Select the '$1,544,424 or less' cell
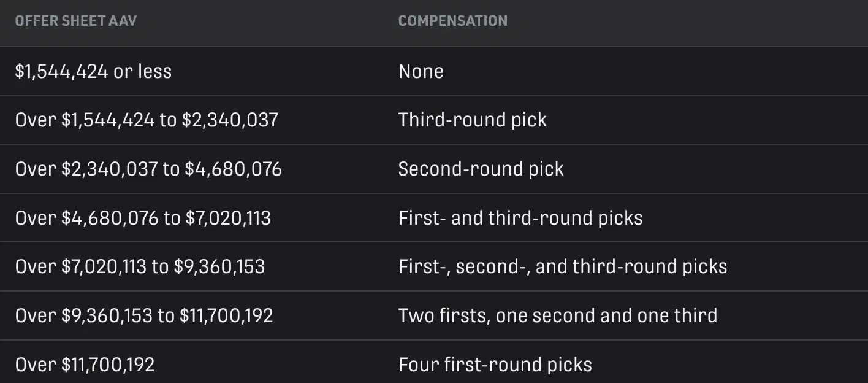Viewport: 868px width, 383px height. pos(93,71)
